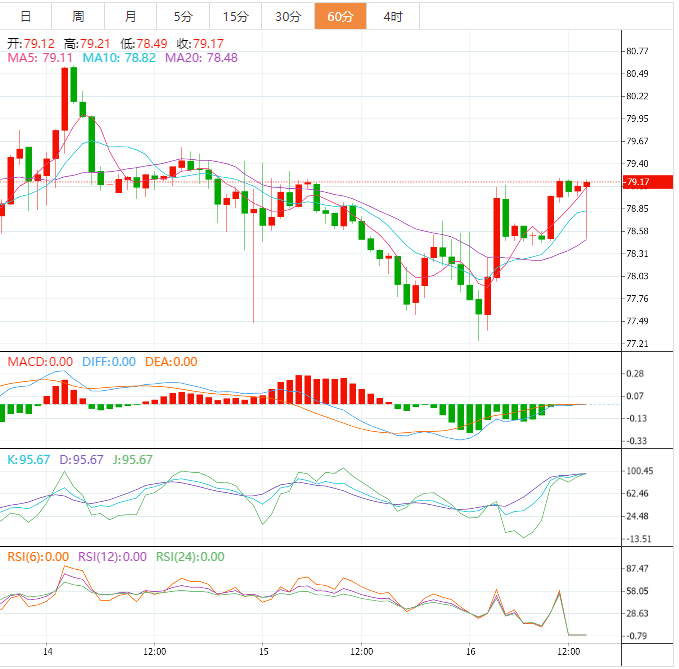The image size is (679, 669).
Task: Click the MA5: 79.11 indicator label
Action: 40,59
